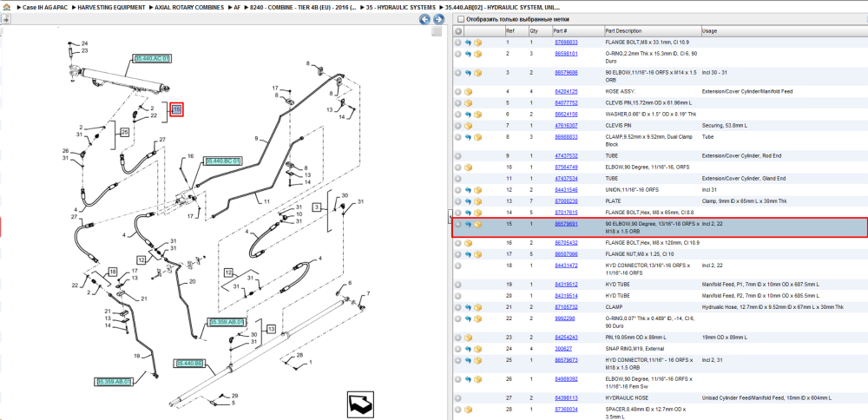The height and width of the screenshot is (420, 868).
Task: Open Case IH AG APAC breadcrumb
Action: tap(44, 8)
